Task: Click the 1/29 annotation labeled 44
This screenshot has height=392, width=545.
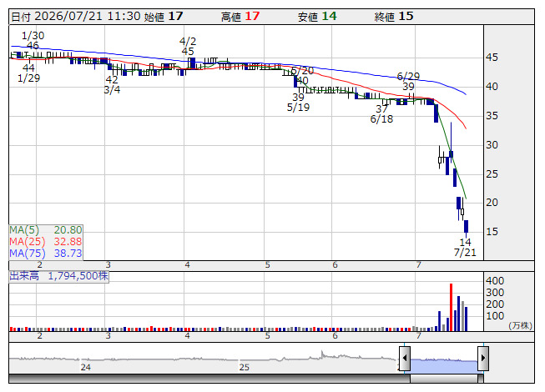Action: 29,73
